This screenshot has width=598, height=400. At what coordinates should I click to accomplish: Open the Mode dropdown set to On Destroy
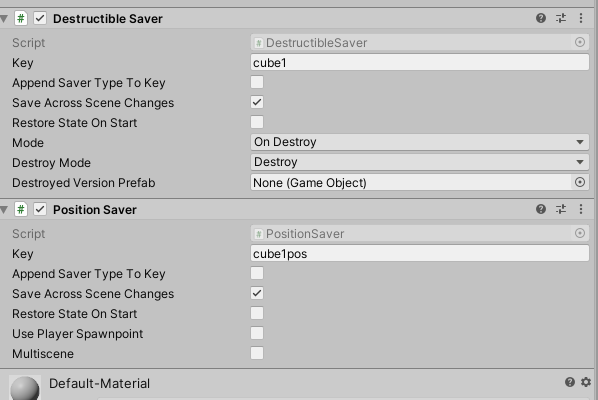(x=420, y=142)
